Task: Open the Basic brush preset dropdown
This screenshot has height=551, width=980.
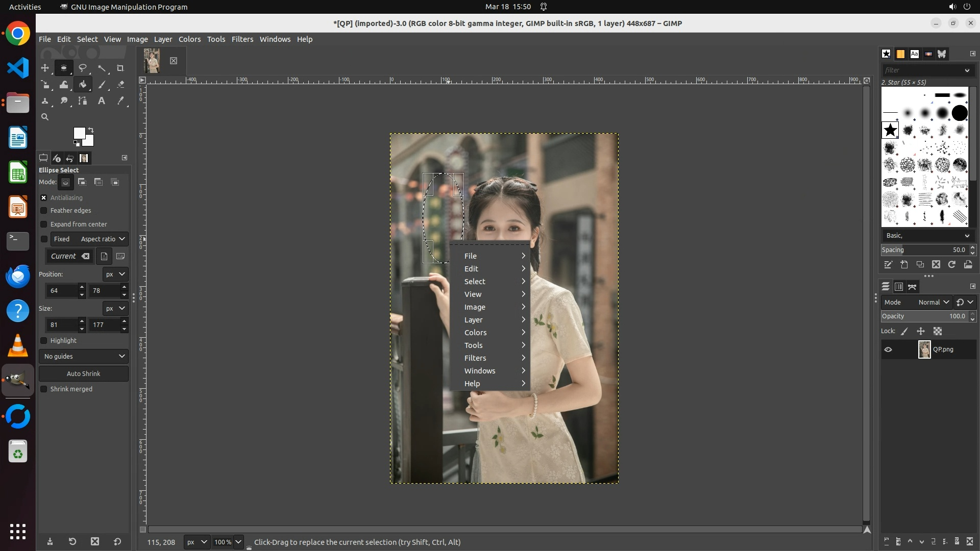Action: pyautogui.click(x=926, y=236)
